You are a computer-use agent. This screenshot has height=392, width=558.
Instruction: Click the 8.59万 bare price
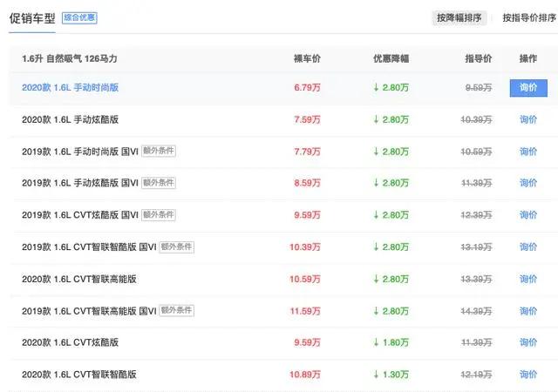pos(307,183)
